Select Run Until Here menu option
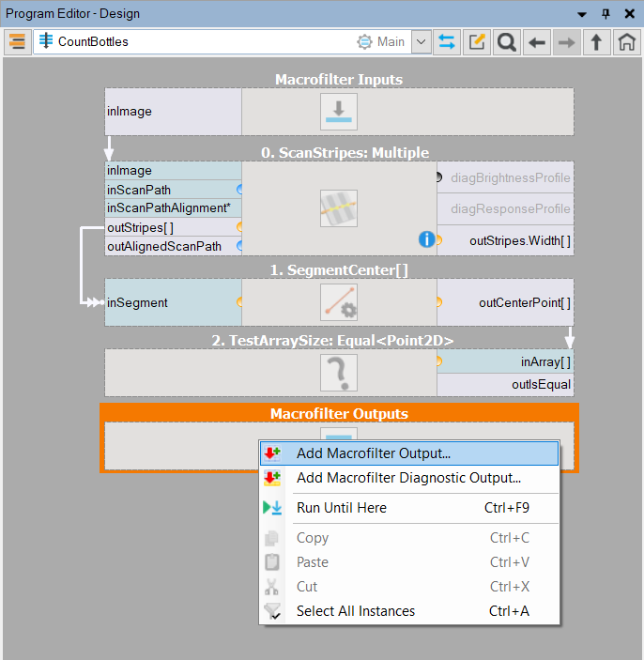644x660 pixels. pos(341,508)
